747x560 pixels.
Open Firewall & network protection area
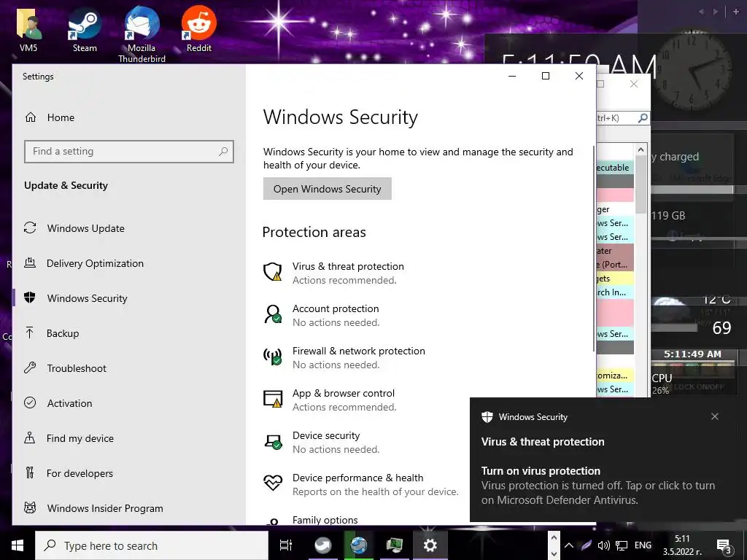click(359, 357)
